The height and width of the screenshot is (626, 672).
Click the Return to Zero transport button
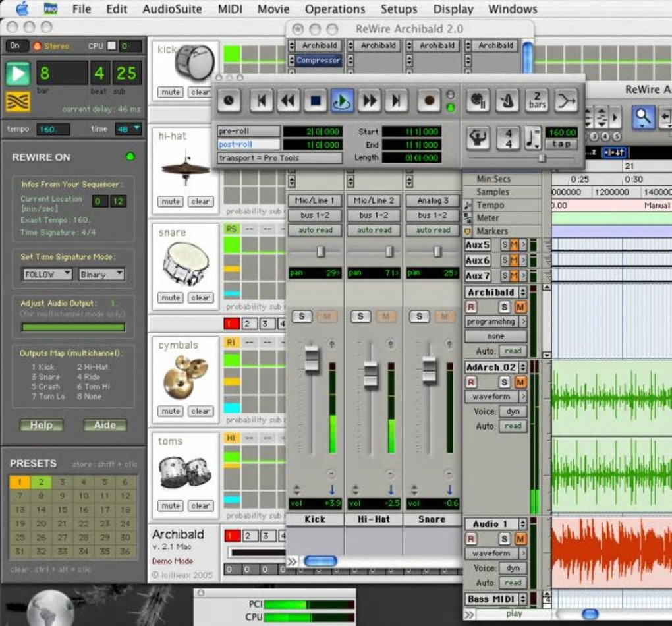(262, 101)
